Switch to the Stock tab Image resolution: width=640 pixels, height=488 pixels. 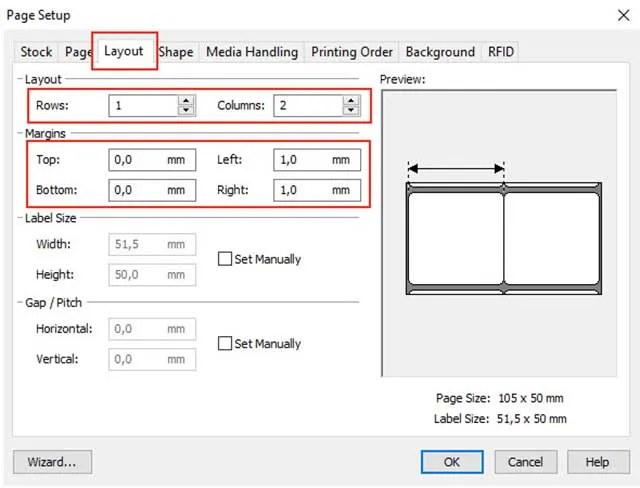[x=37, y=52]
